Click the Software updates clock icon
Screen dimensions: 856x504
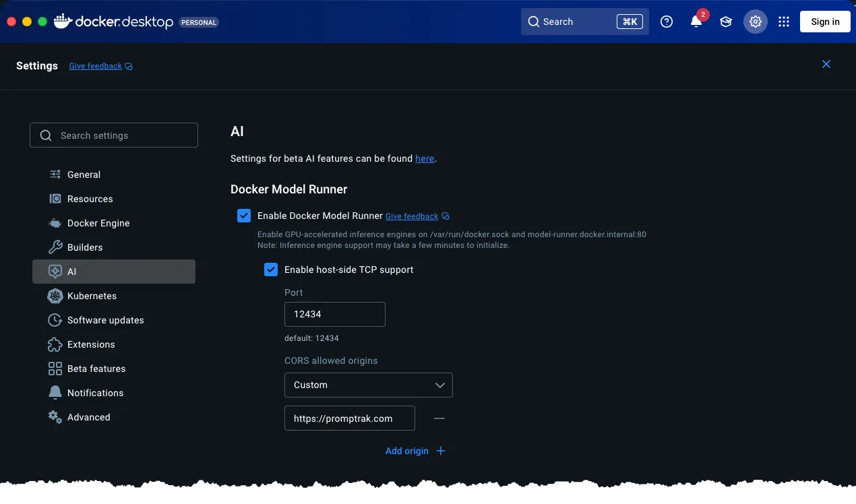tap(55, 320)
